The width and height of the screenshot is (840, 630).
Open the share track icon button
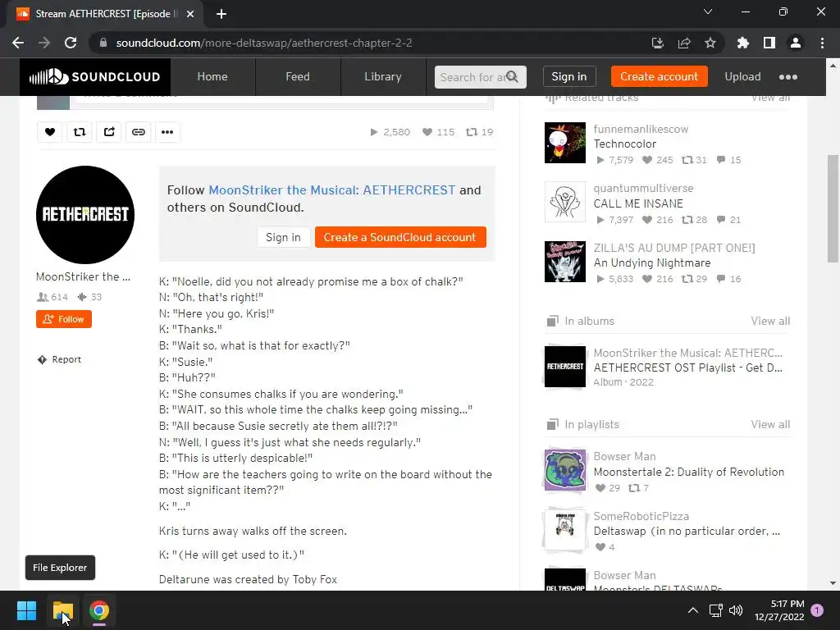(109, 132)
